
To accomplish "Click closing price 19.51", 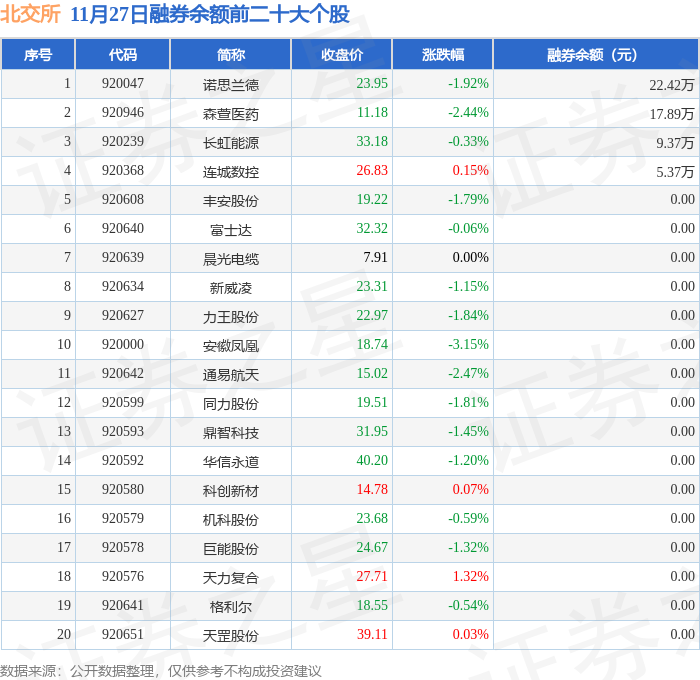I will pos(372,403).
